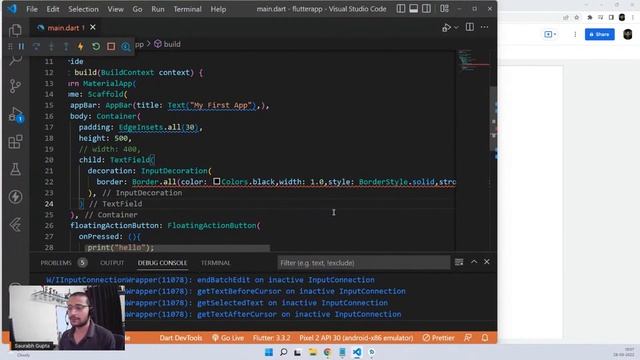Open notifications bell in status bar
This screenshot has height=360, width=640.
(485, 338)
